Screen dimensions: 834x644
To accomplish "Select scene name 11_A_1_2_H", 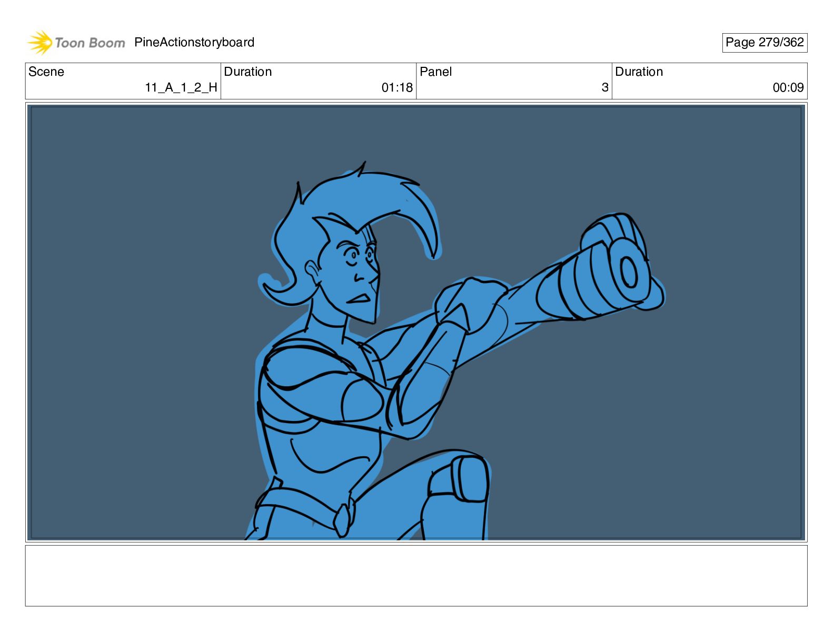I will tap(181, 88).
